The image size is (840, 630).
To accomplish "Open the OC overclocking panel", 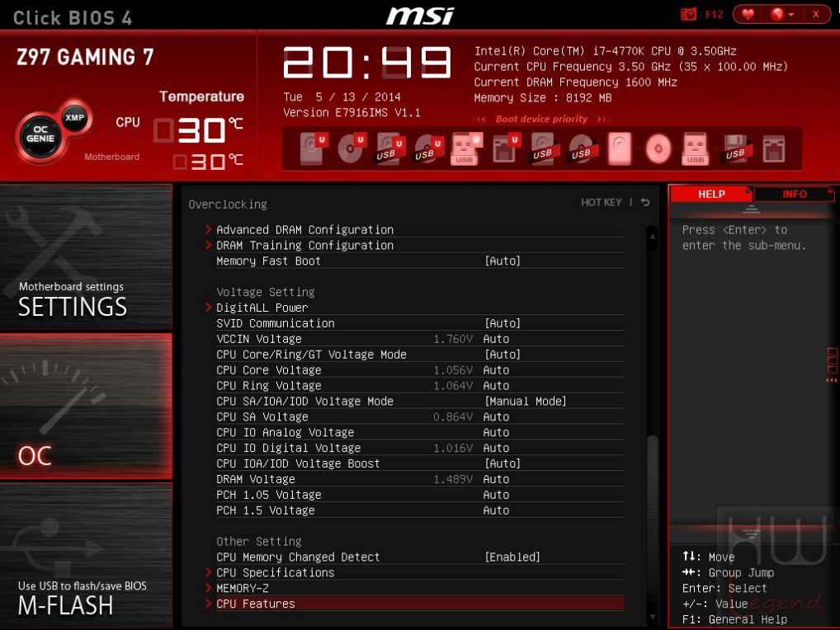I will (86, 406).
